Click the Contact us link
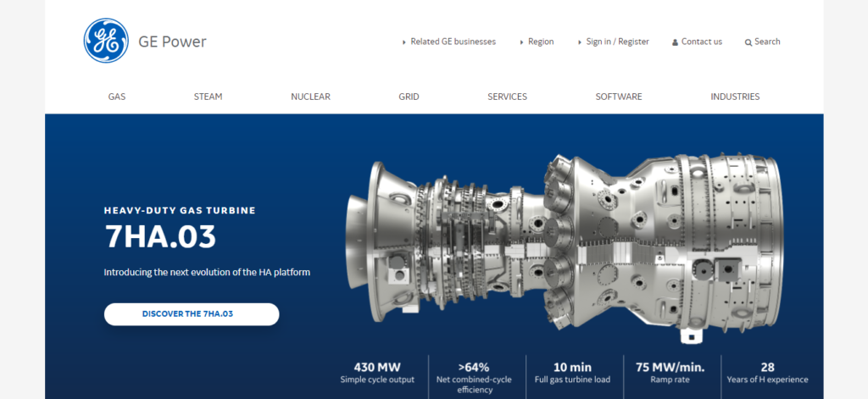 pos(701,42)
